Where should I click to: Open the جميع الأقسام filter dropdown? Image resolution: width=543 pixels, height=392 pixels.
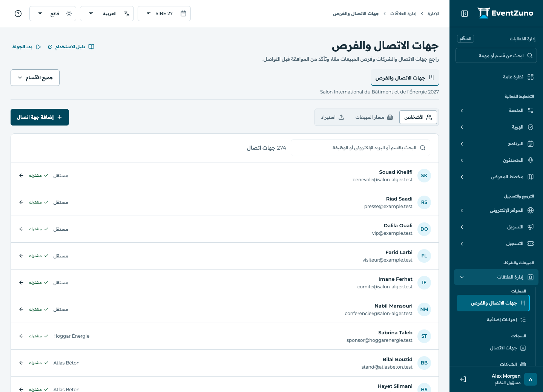[35, 78]
